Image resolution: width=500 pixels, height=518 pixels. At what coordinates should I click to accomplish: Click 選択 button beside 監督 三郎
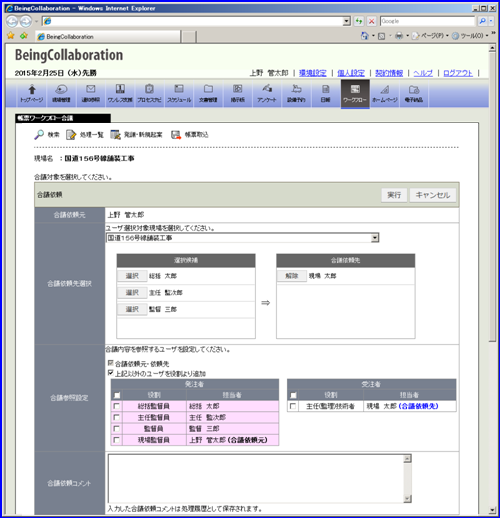pyautogui.click(x=132, y=309)
